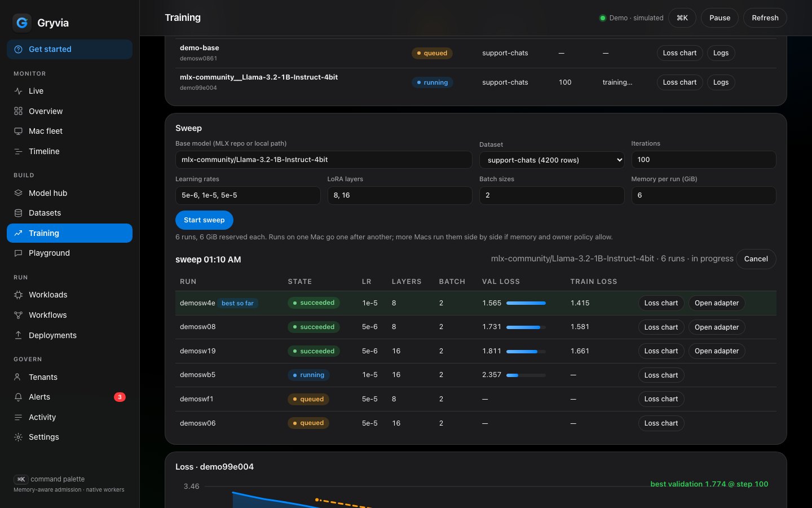Show Loss chart for run demoswb5
This screenshot has width=812, height=508.
[x=661, y=375]
